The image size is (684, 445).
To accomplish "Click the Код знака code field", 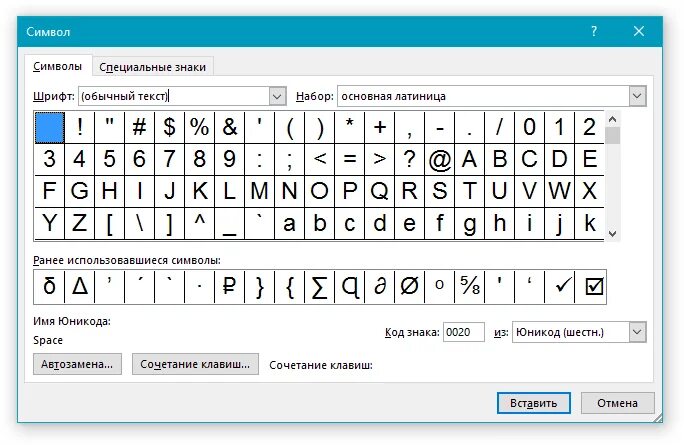I will (x=464, y=332).
